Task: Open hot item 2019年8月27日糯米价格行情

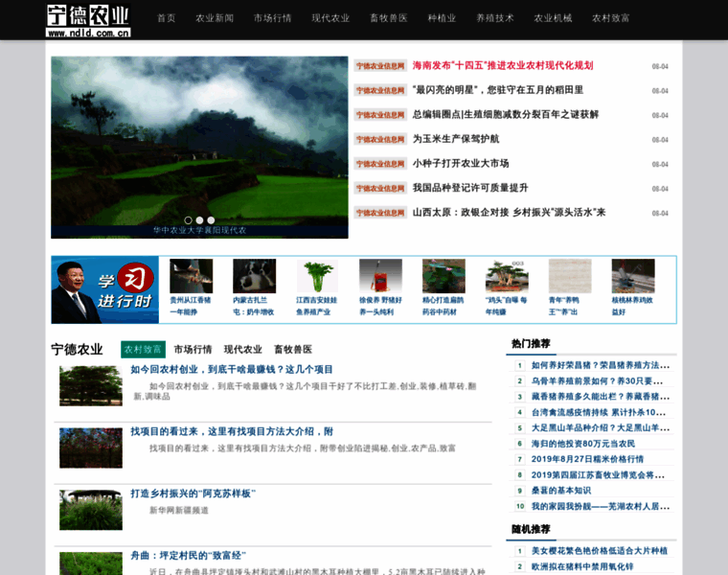Action: point(587,459)
